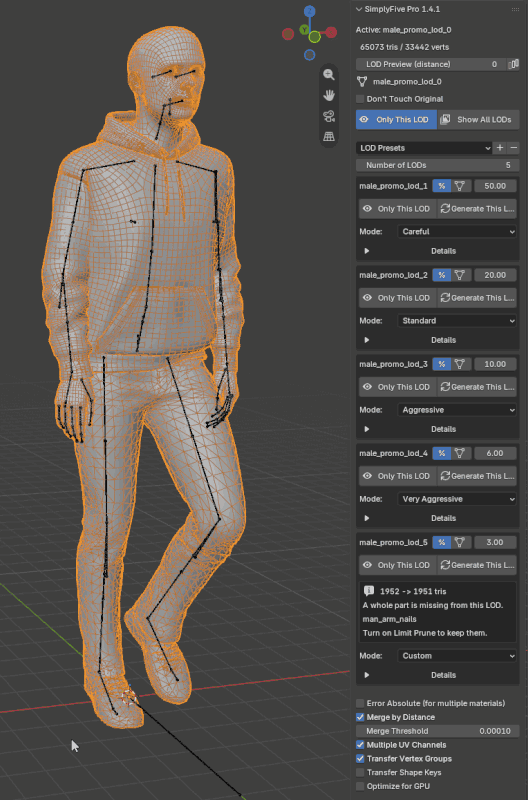Image resolution: width=528 pixels, height=800 pixels.
Task: Open the Mode dropdown showing Custom
Action: tap(457, 656)
